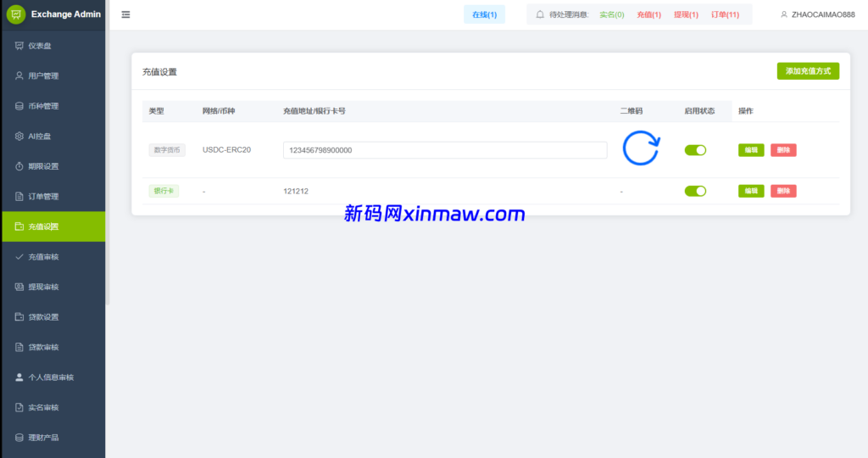This screenshot has width=868, height=458.
Task: Open the 订单(11) pending link
Action: [x=726, y=14]
